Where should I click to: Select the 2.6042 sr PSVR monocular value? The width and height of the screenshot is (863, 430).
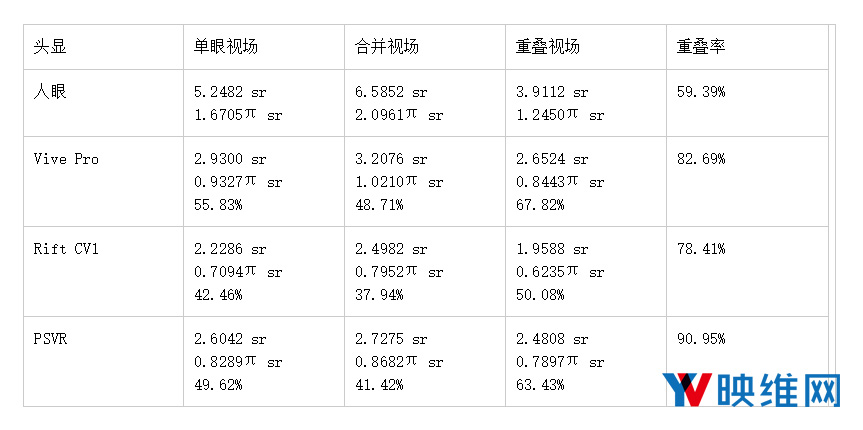tap(230, 339)
